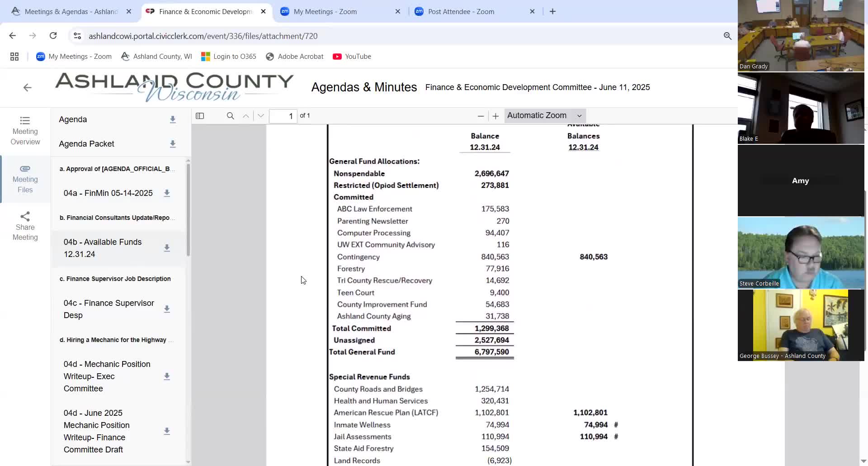Image resolution: width=868 pixels, height=466 pixels.
Task: Open YouTube bookmark
Action: click(352, 57)
